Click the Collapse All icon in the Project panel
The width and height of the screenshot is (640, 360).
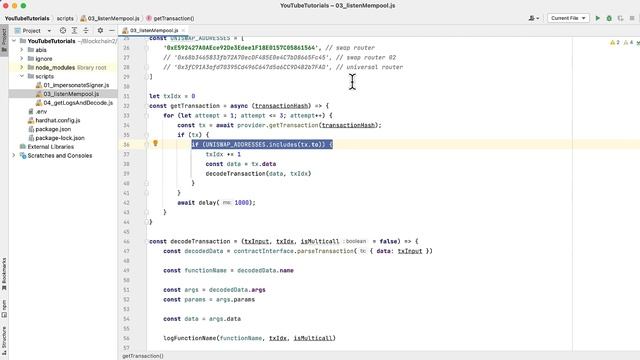tap(86, 31)
